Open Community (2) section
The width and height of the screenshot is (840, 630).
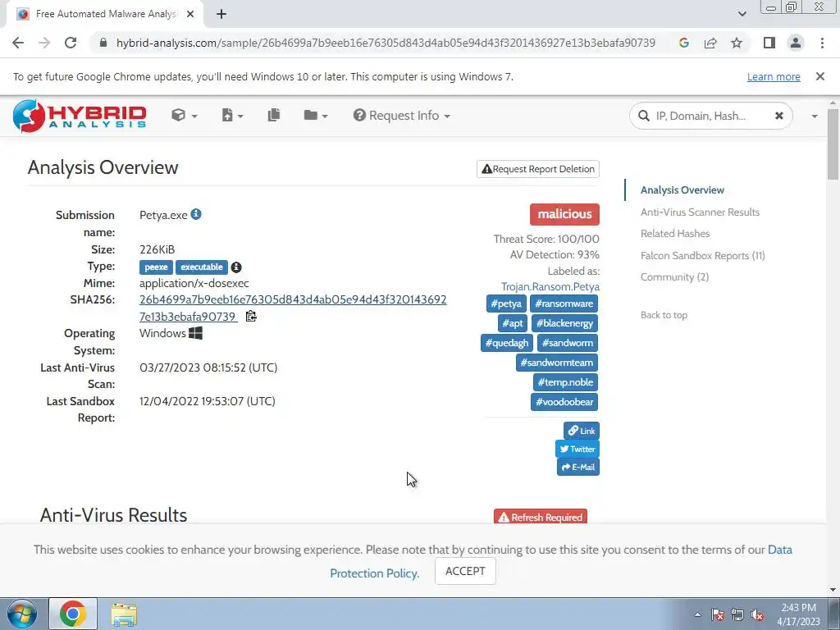(x=674, y=277)
